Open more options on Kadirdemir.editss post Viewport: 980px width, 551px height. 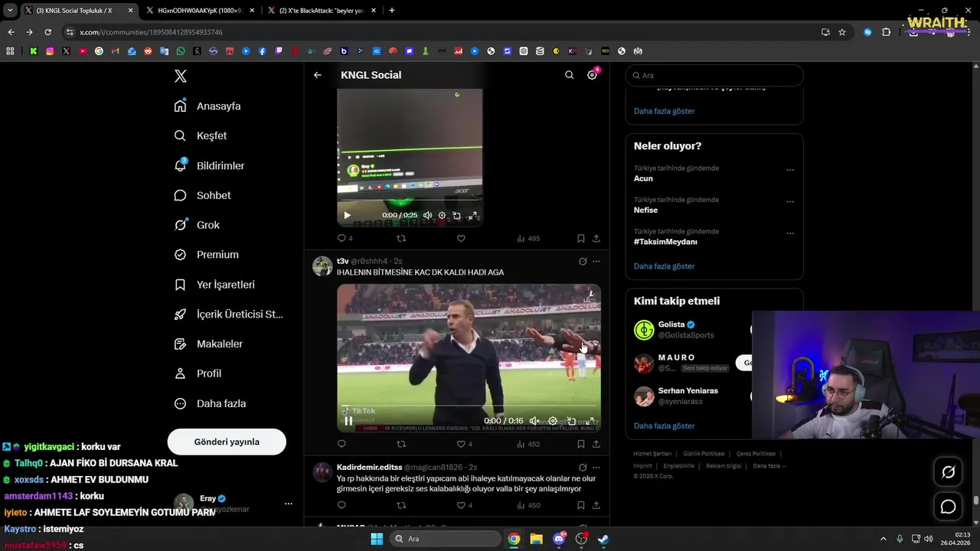596,468
